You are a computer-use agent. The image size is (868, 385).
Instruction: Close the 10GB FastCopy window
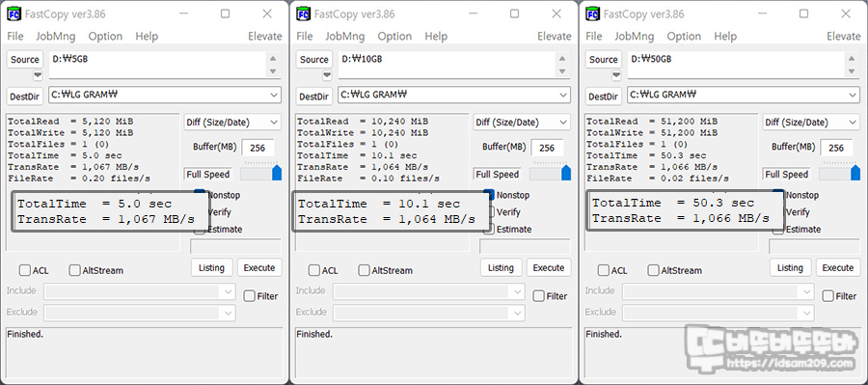(556, 14)
